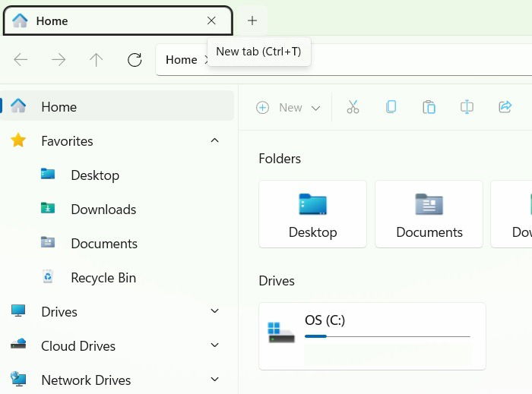Expand the Drives sidebar section
The height and width of the screenshot is (394, 532).
(214, 311)
